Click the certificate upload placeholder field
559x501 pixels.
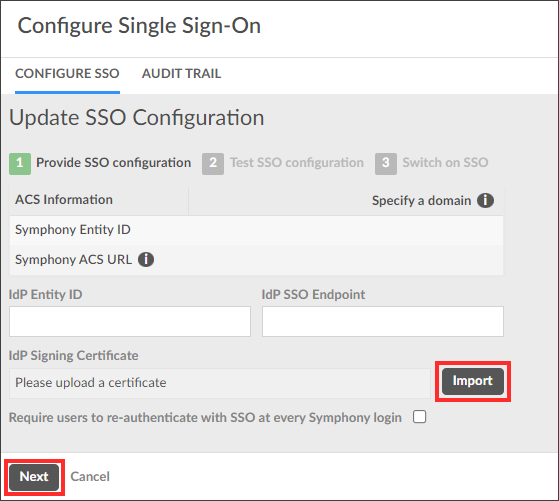tap(220, 383)
